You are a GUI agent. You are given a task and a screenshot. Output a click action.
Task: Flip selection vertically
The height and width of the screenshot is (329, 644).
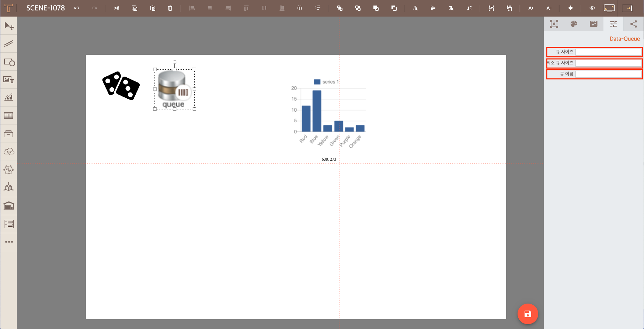tap(433, 8)
